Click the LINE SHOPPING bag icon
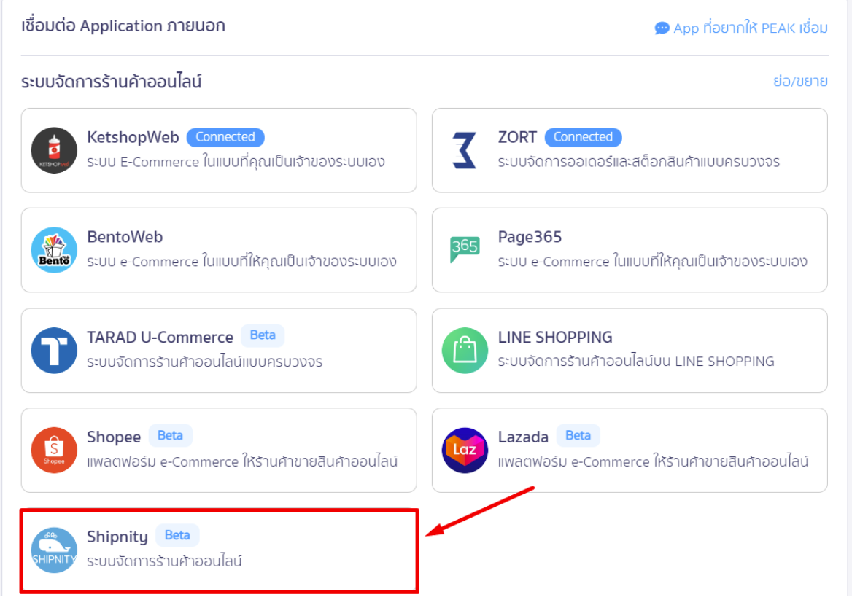 465,351
